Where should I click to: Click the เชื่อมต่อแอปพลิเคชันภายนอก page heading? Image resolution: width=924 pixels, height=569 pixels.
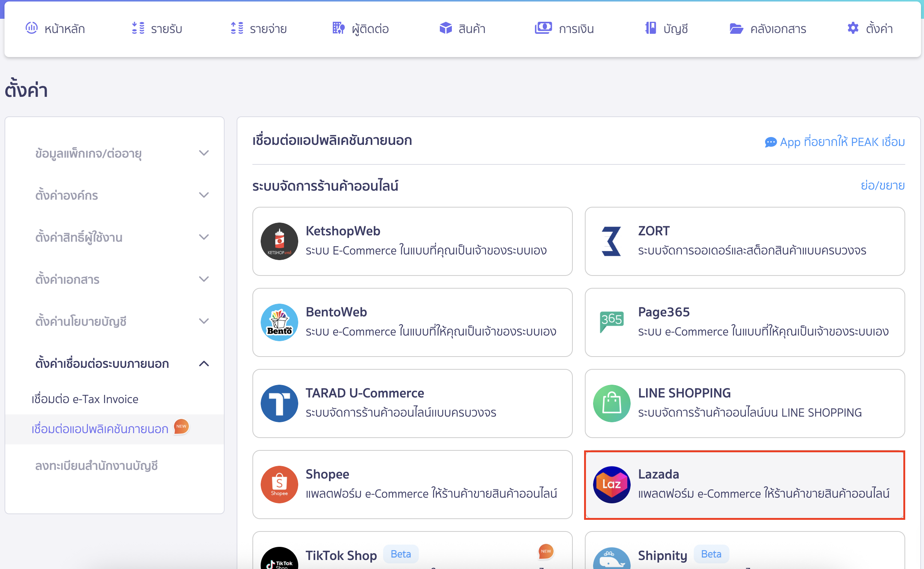pos(332,140)
